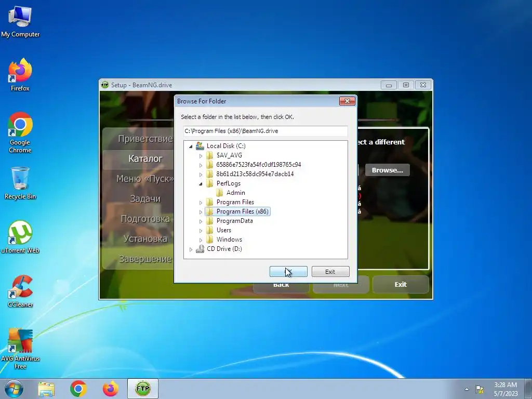The height and width of the screenshot is (399, 532).
Task: Select the FTP setup taskbar button
Action: point(143,389)
